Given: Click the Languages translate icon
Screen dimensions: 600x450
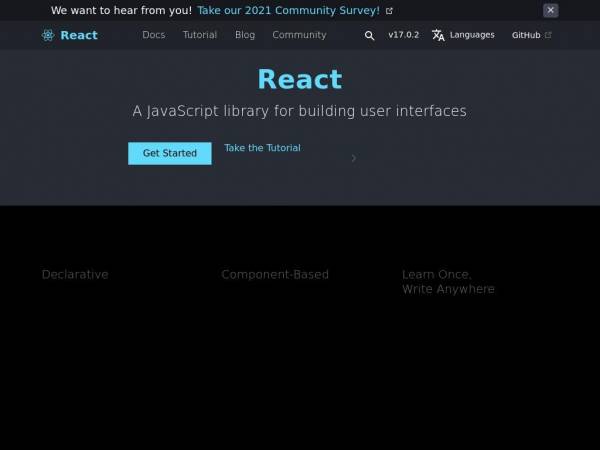Looking at the screenshot, I should [x=438, y=35].
